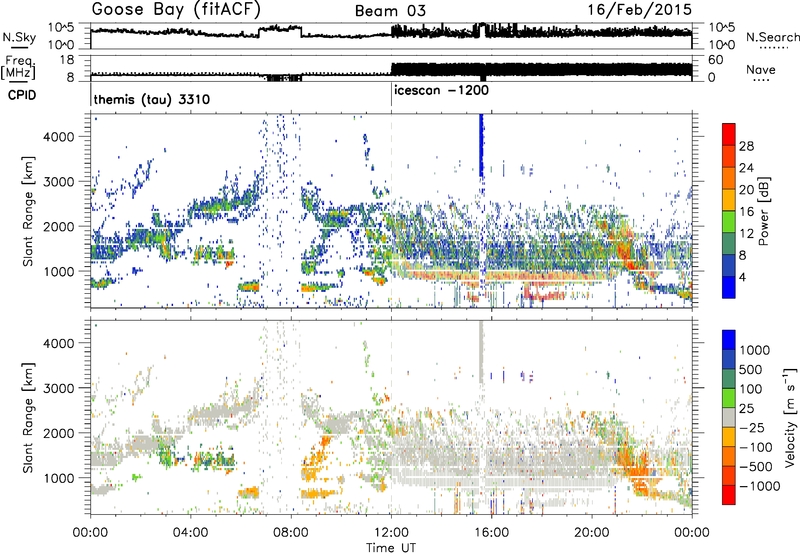This screenshot has height=554, width=800.
Task: Click the '4' tick on the power colorbar
Action: [742, 277]
